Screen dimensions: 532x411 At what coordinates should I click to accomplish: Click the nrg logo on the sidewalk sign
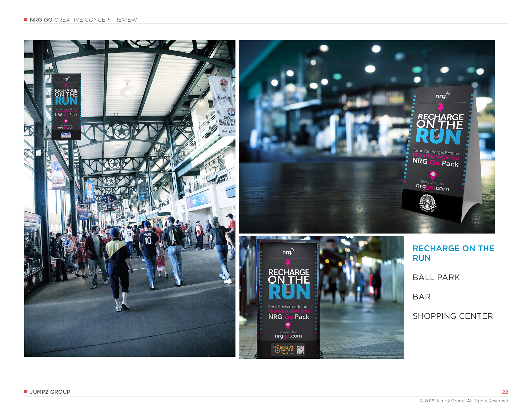click(x=288, y=251)
